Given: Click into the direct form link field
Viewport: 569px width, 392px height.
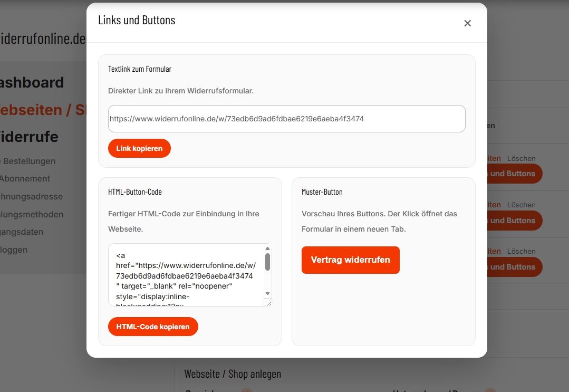Looking at the screenshot, I should tap(286, 119).
